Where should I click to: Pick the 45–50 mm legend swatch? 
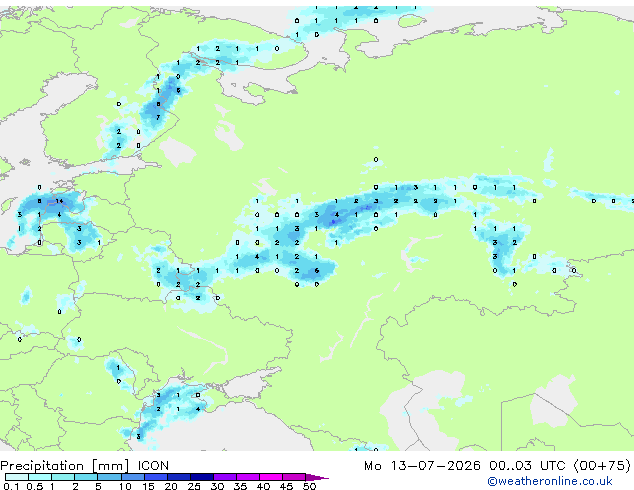(x=294, y=477)
